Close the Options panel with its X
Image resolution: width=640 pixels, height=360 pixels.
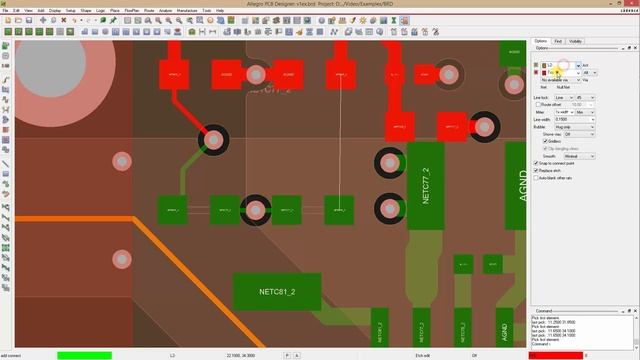(635, 48)
